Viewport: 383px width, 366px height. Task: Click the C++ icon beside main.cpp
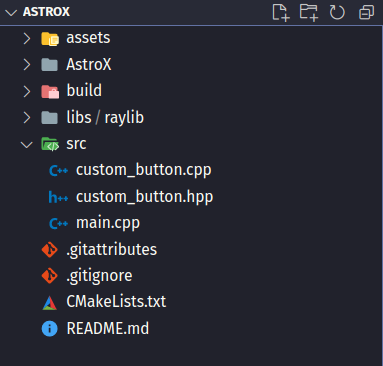point(58,223)
